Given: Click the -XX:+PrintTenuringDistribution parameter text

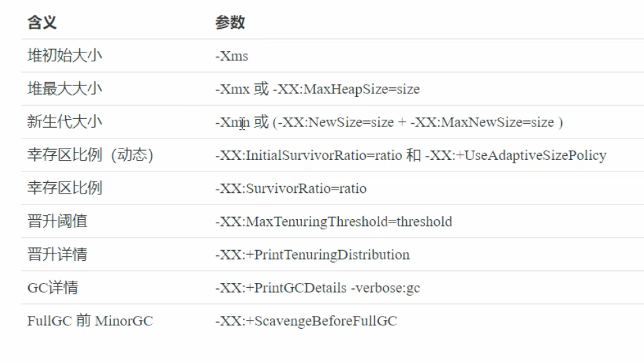Looking at the screenshot, I should tap(312, 255).
